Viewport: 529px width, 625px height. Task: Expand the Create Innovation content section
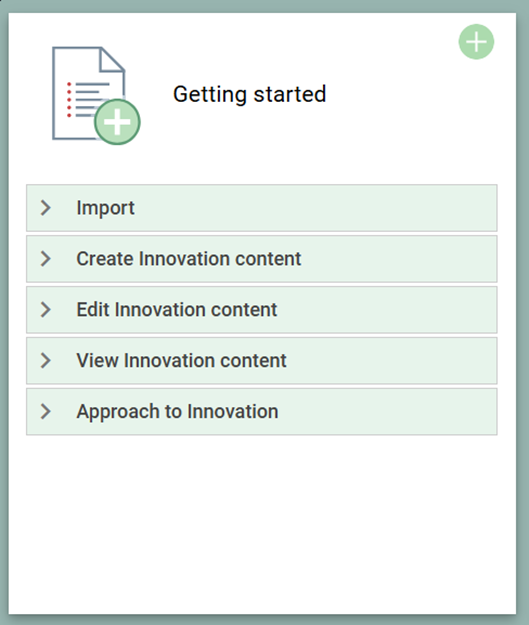click(x=262, y=259)
